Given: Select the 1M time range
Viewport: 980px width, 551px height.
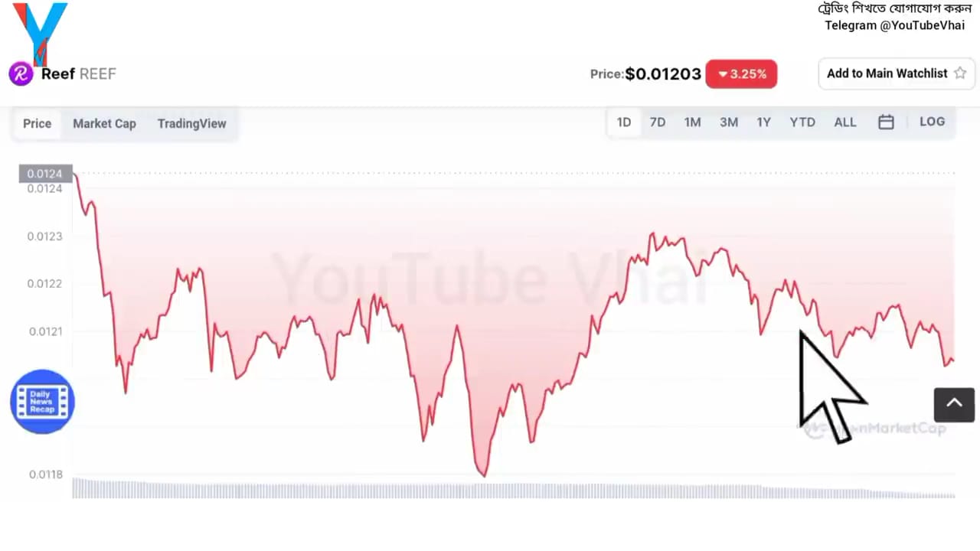Looking at the screenshot, I should (693, 122).
